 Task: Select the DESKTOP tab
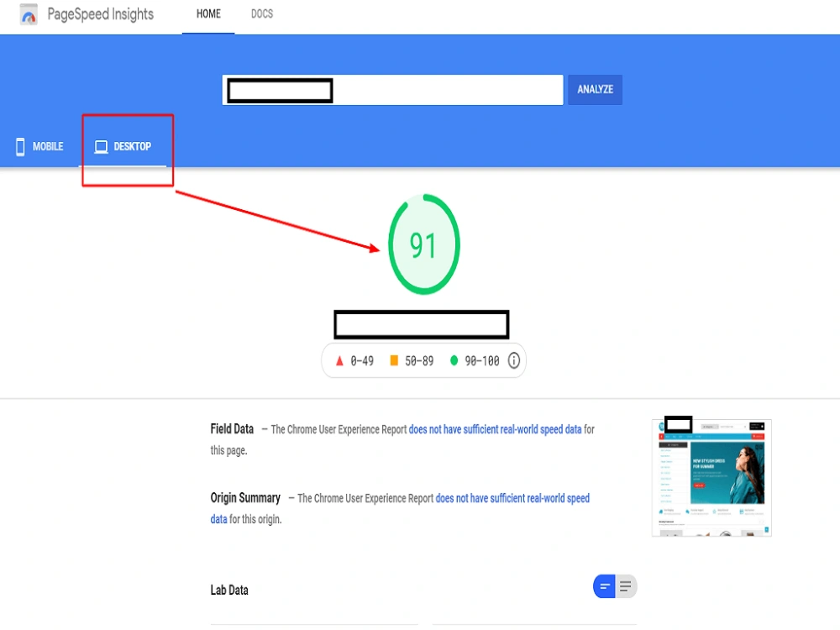click(123, 146)
